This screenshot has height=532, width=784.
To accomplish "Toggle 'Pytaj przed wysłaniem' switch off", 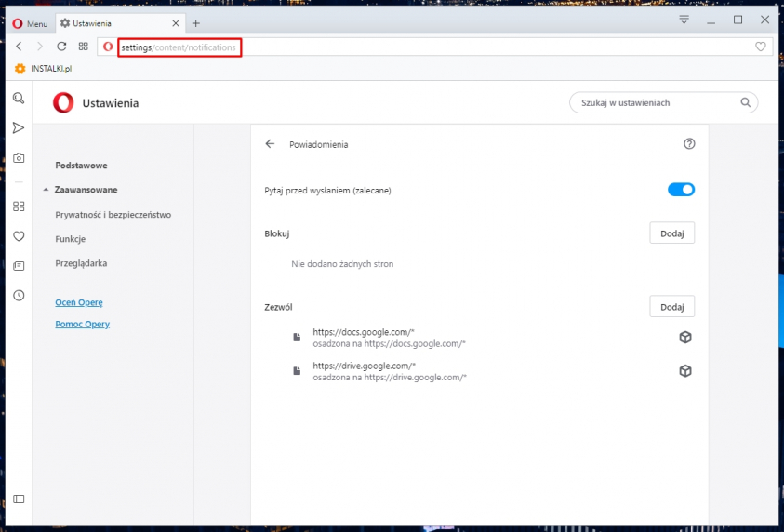I will (681, 190).
